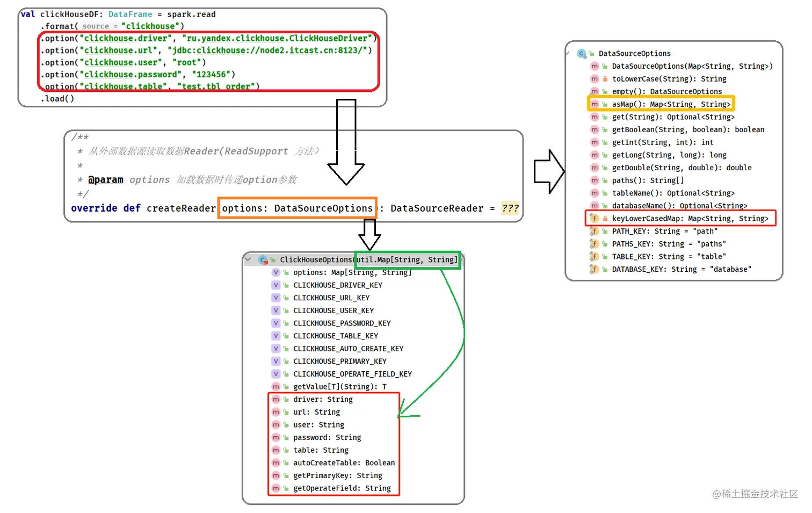812x513 pixels.
Task: Select getPrimaryKey: String method row
Action: pos(327,476)
